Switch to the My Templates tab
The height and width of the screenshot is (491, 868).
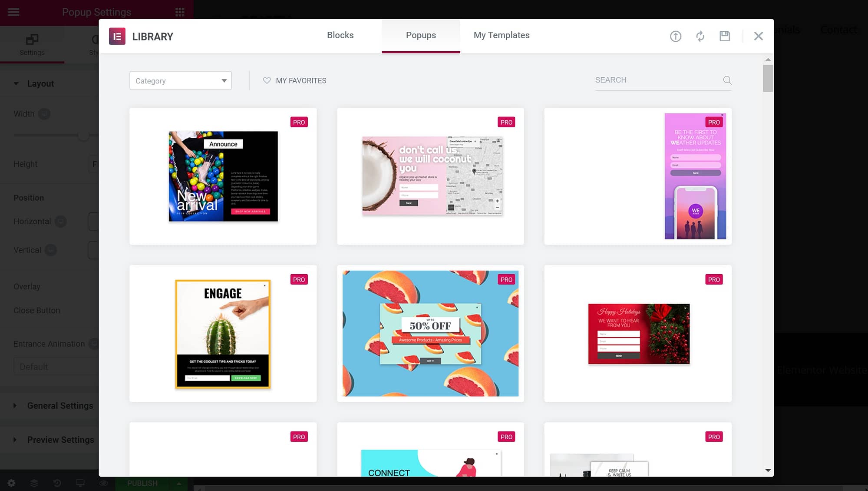[x=502, y=36]
